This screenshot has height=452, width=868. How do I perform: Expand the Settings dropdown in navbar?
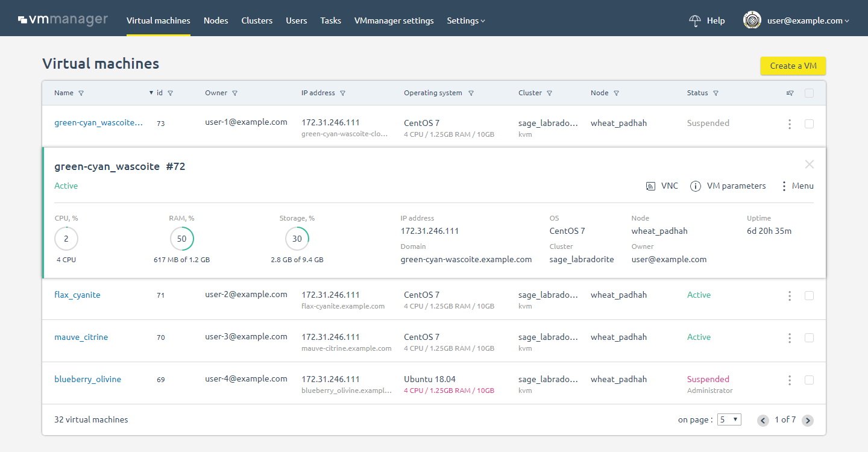pos(466,20)
